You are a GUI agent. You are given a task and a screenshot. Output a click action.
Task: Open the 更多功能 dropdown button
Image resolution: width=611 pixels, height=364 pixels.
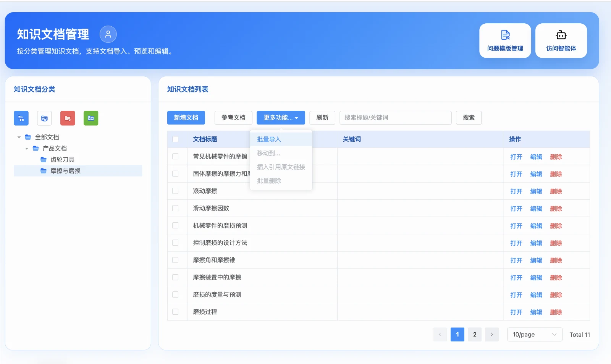(x=281, y=118)
